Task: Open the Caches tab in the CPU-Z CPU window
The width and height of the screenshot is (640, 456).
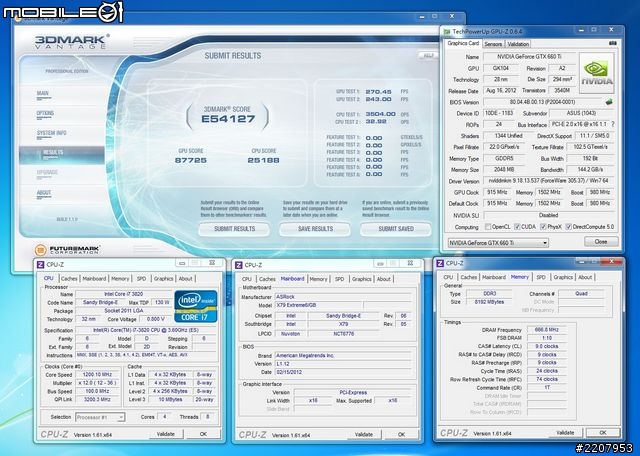Action: 69,278
